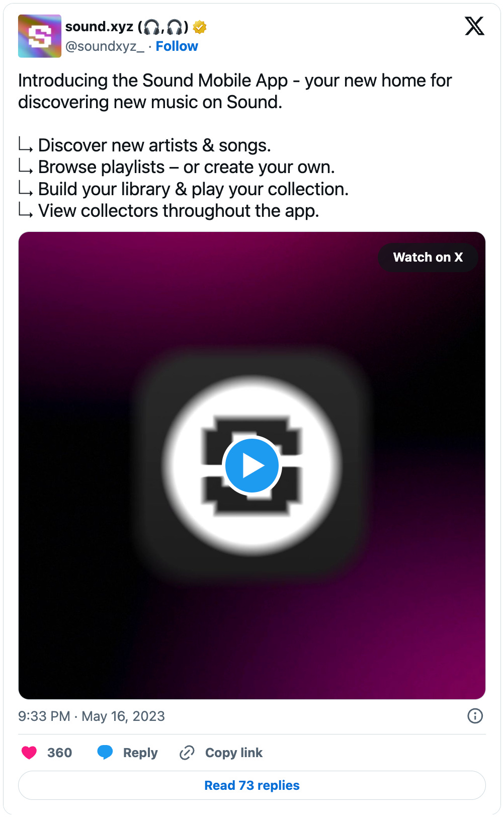504x819 pixels.
Task: Open the tweet info circle icon
Action: point(475,716)
